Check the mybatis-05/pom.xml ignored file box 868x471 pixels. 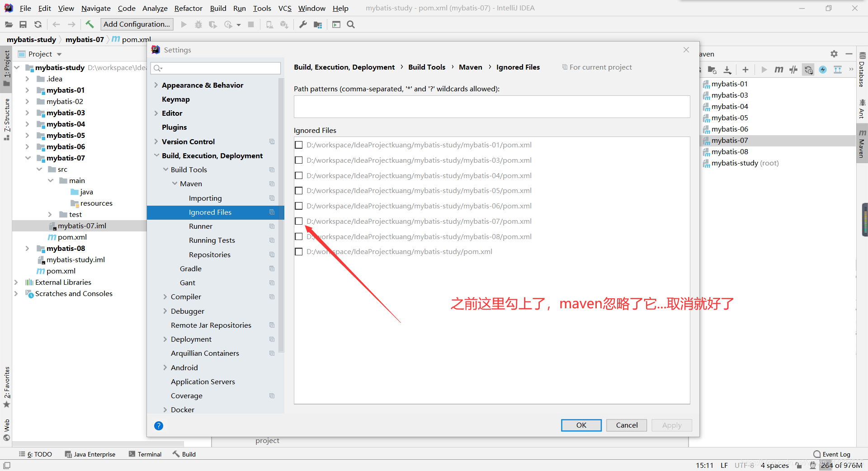click(x=298, y=190)
